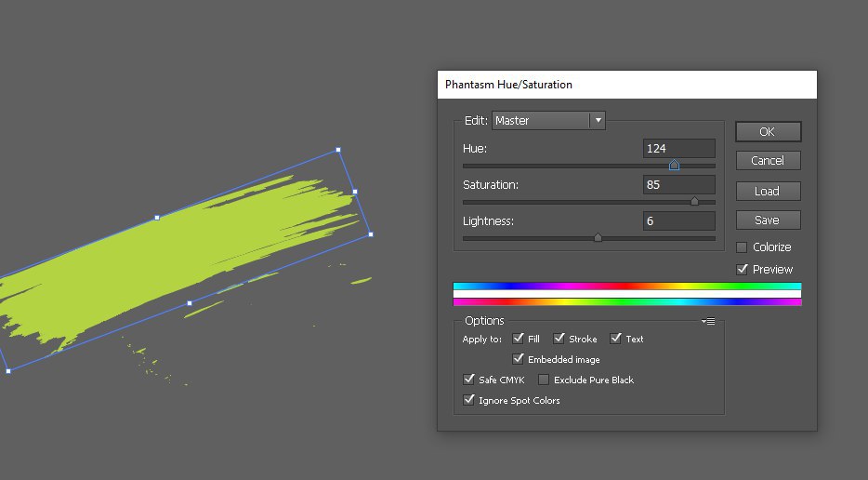Uncheck the Text checkbox
868x480 pixels.
tap(615, 338)
